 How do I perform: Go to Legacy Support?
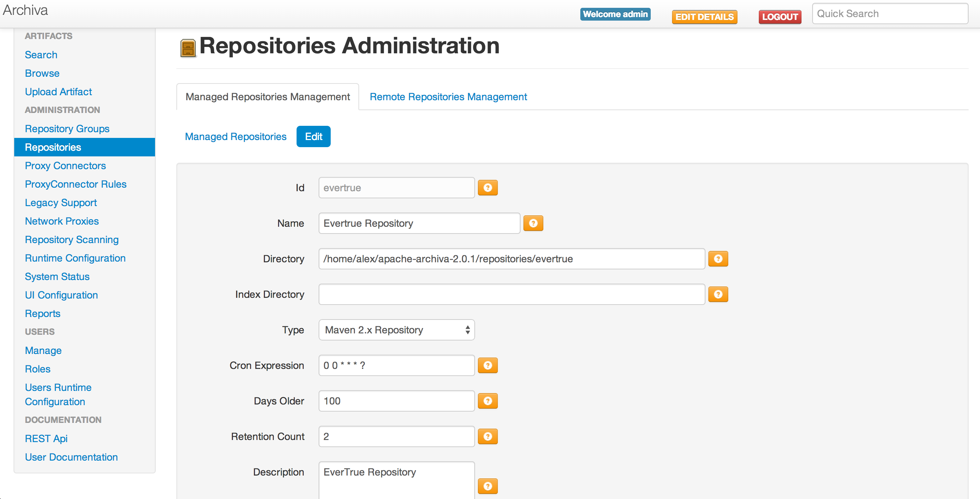(x=61, y=203)
